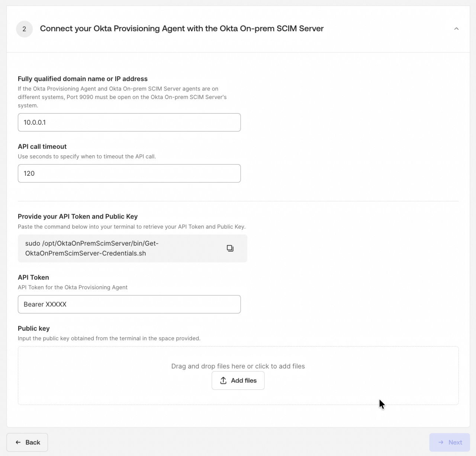This screenshot has height=456, width=476.
Task: Click the API call timeout field
Action: click(129, 173)
